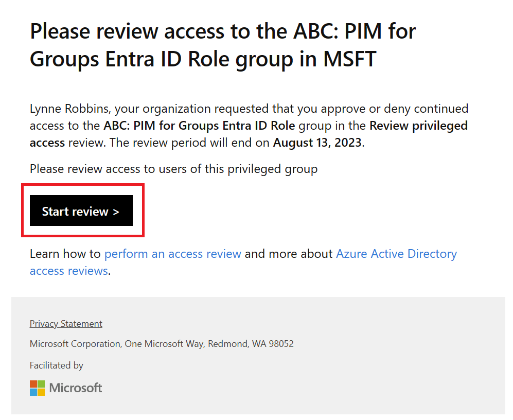Click the "Learn how to" text
513x420 pixels.
(65, 254)
